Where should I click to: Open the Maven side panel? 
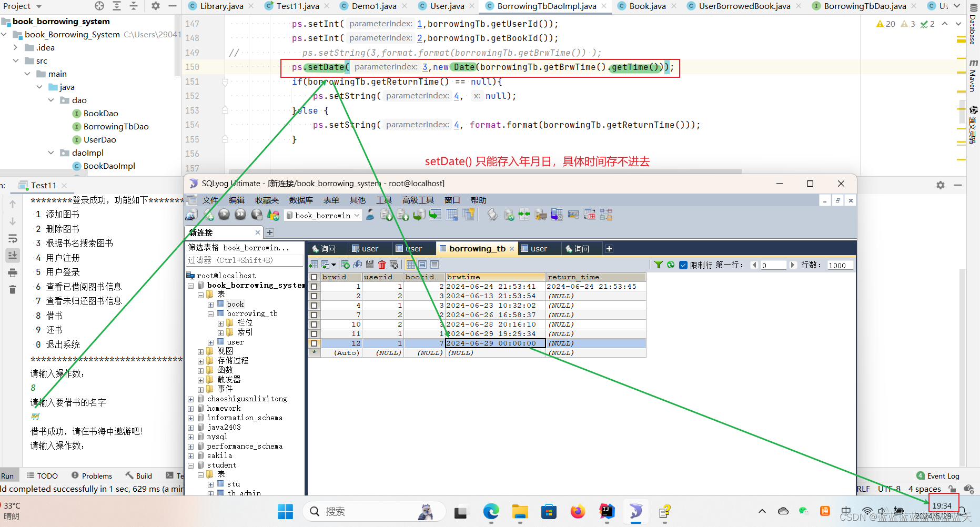[x=973, y=75]
